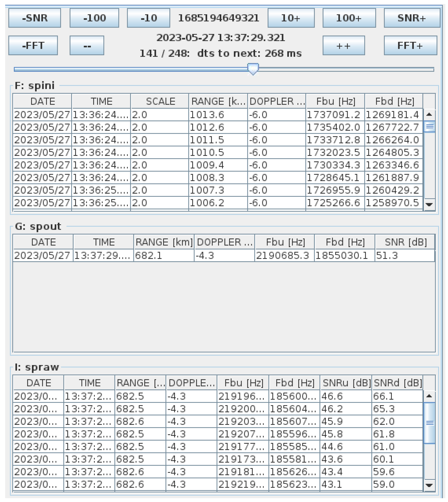Select spout time cell 13:37:29
The height and width of the screenshot is (502, 448).
(x=103, y=255)
